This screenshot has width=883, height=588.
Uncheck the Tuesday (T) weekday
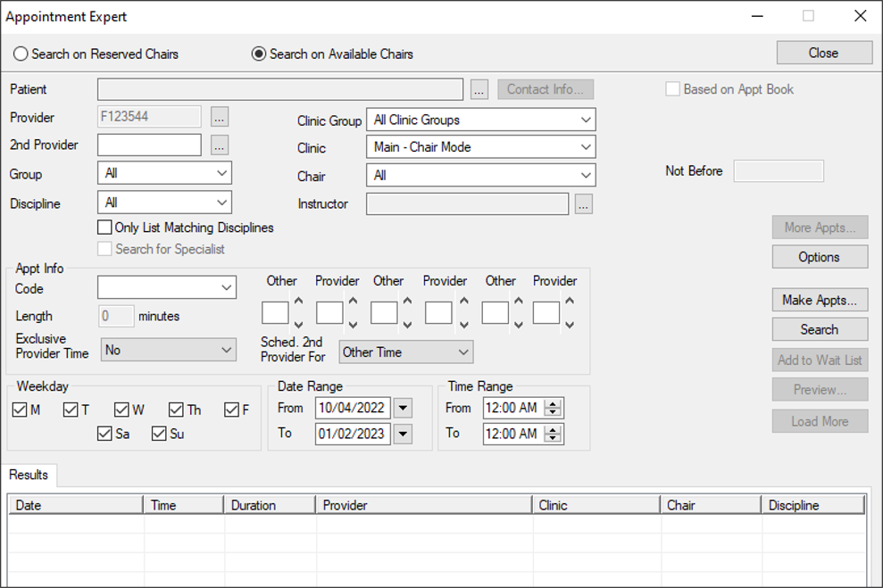(71, 410)
